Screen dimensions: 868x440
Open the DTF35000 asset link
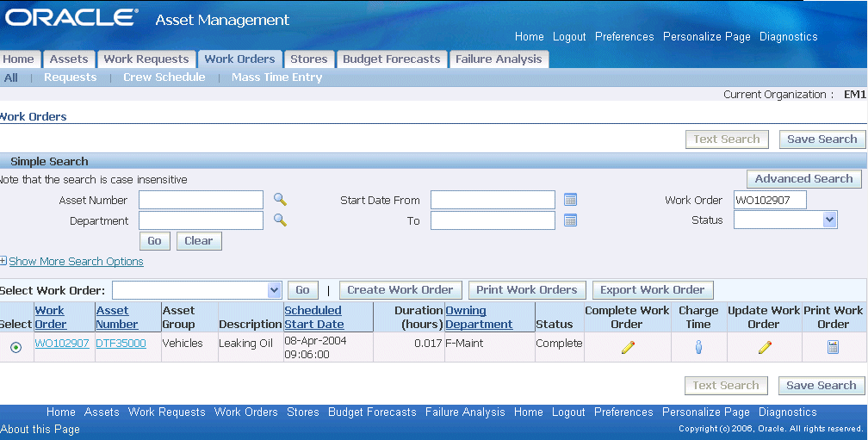tap(121, 344)
